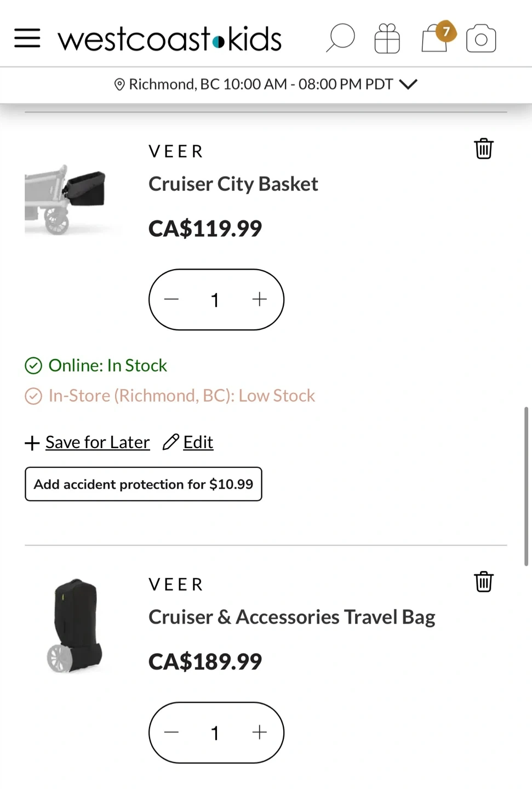Image resolution: width=532 pixels, height=789 pixels.
Task: Click the page scrollbar thumb
Action: pos(526,486)
